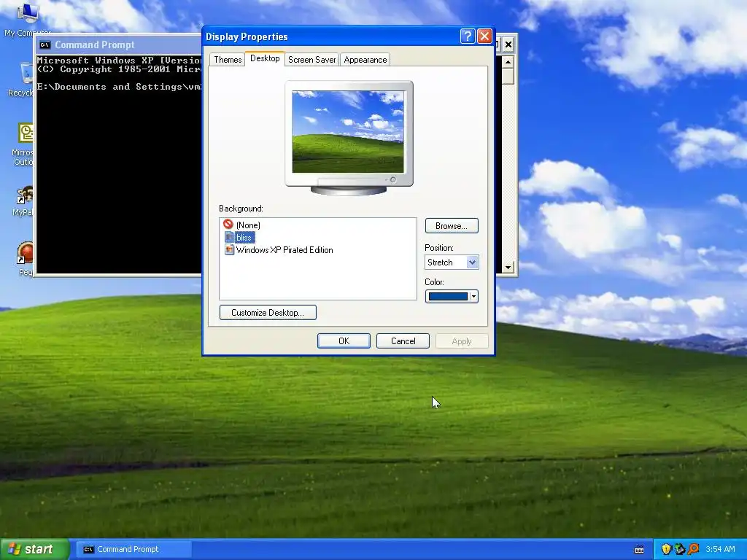Select the MyPal desktop shortcut
Viewport: 747px width, 560px height.
[x=23, y=201]
